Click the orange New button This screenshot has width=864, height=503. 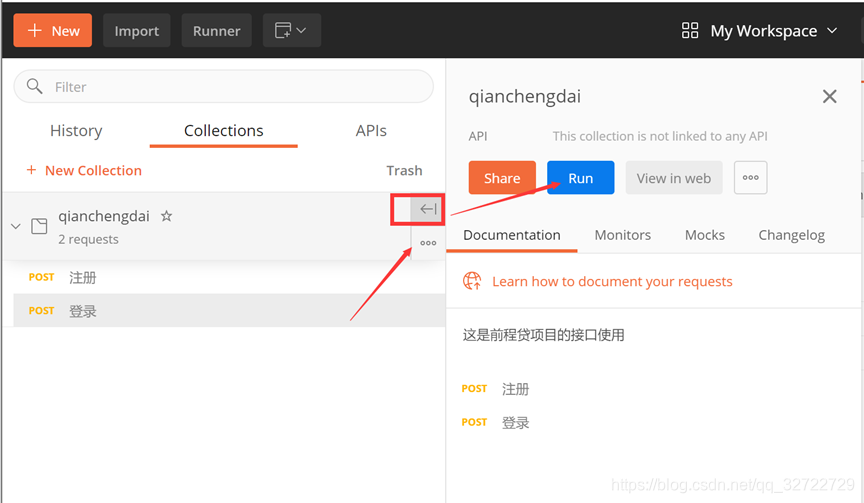(52, 30)
